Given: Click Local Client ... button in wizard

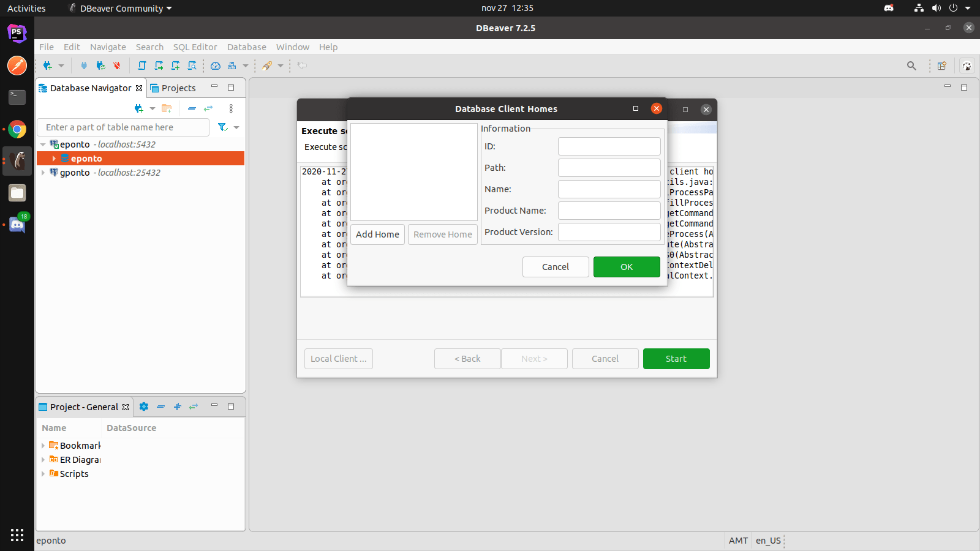Looking at the screenshot, I should tap(339, 359).
